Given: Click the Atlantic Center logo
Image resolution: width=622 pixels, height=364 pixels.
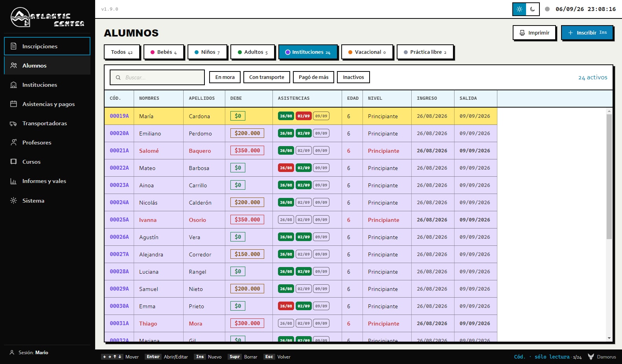Looking at the screenshot, I should coord(47,17).
